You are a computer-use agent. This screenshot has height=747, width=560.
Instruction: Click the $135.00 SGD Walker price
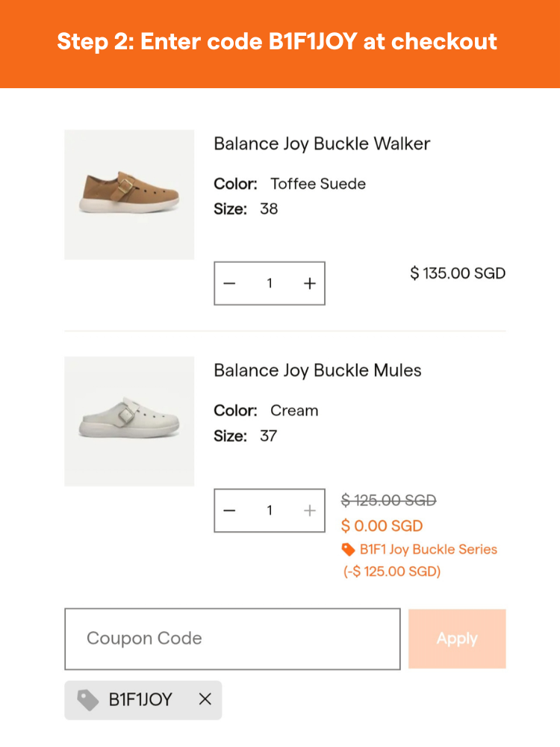[458, 273]
